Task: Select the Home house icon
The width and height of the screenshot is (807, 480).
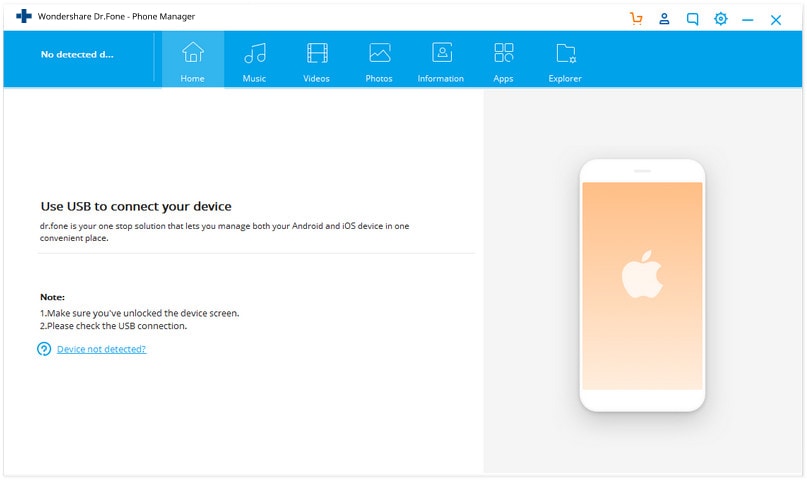Action: [192, 52]
